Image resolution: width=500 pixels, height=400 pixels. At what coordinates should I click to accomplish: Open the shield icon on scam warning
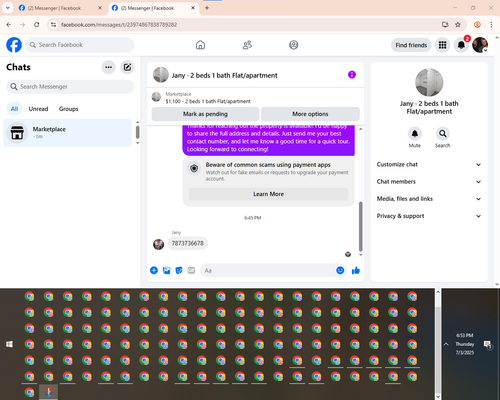(194, 169)
